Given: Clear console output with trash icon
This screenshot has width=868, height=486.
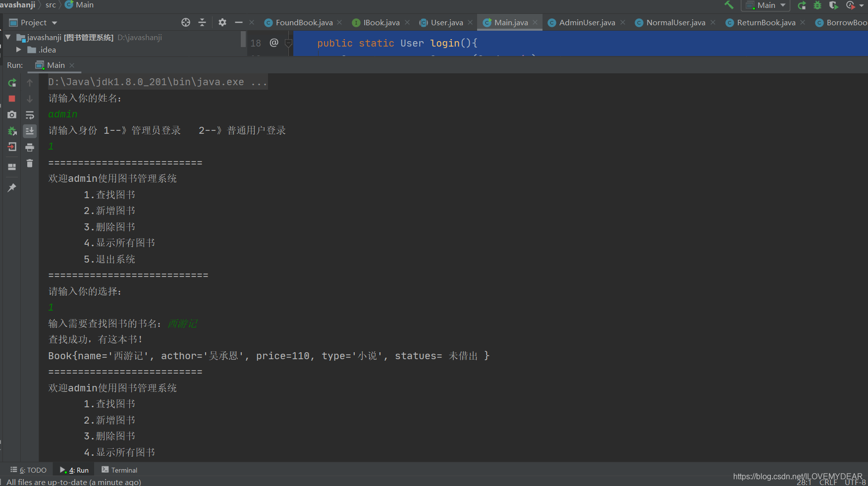Looking at the screenshot, I should [30, 163].
